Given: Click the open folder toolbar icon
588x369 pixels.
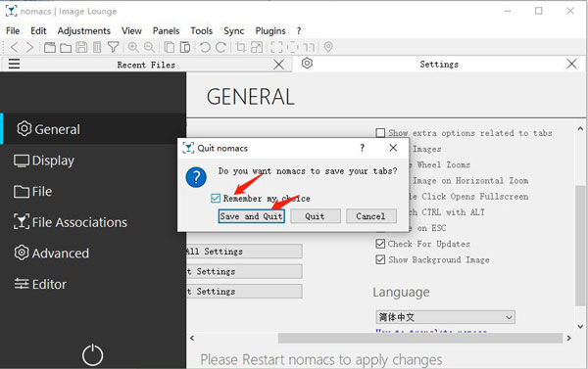Looking at the screenshot, I should [66, 47].
